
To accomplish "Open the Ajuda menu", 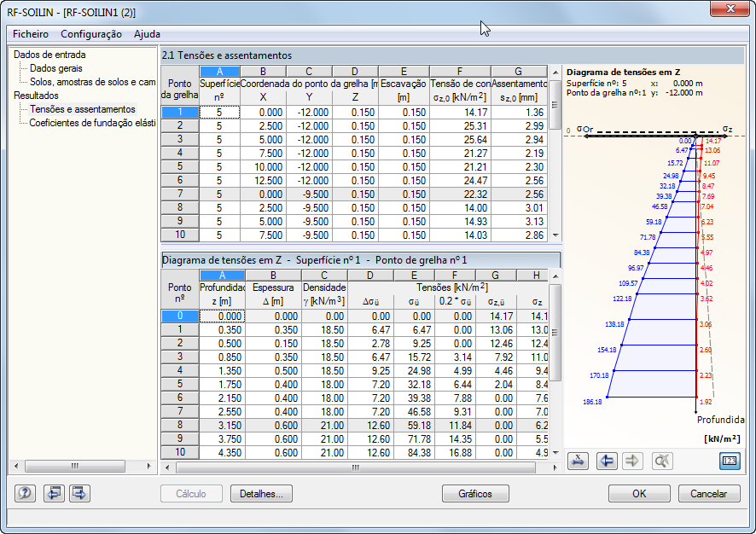I will pos(147,34).
